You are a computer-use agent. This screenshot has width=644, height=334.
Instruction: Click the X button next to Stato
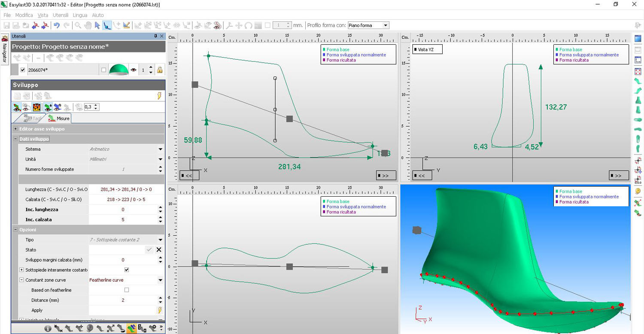tap(158, 249)
